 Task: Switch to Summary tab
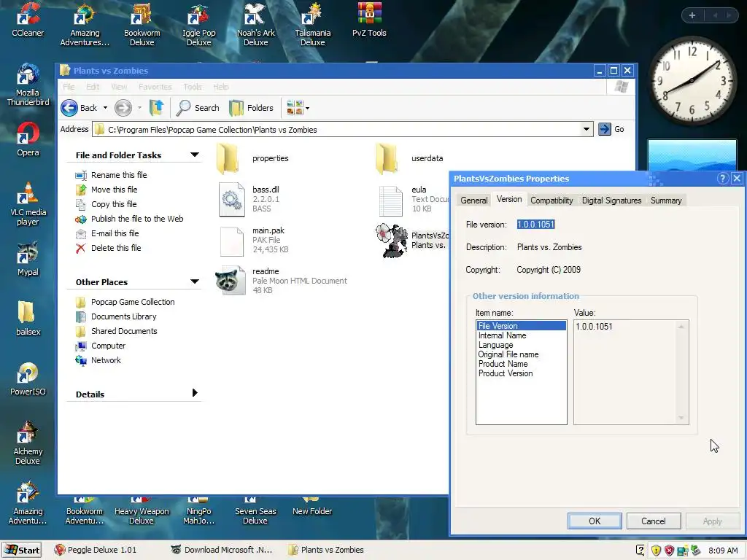click(x=666, y=201)
